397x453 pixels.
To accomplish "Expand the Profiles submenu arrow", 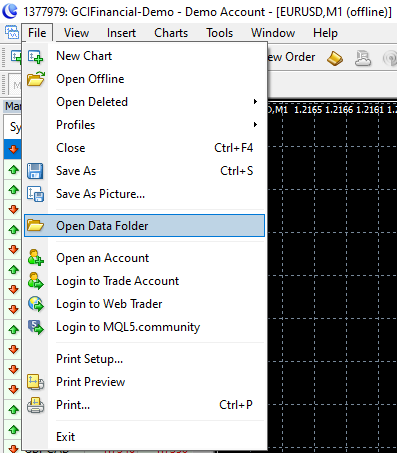I will [255, 125].
